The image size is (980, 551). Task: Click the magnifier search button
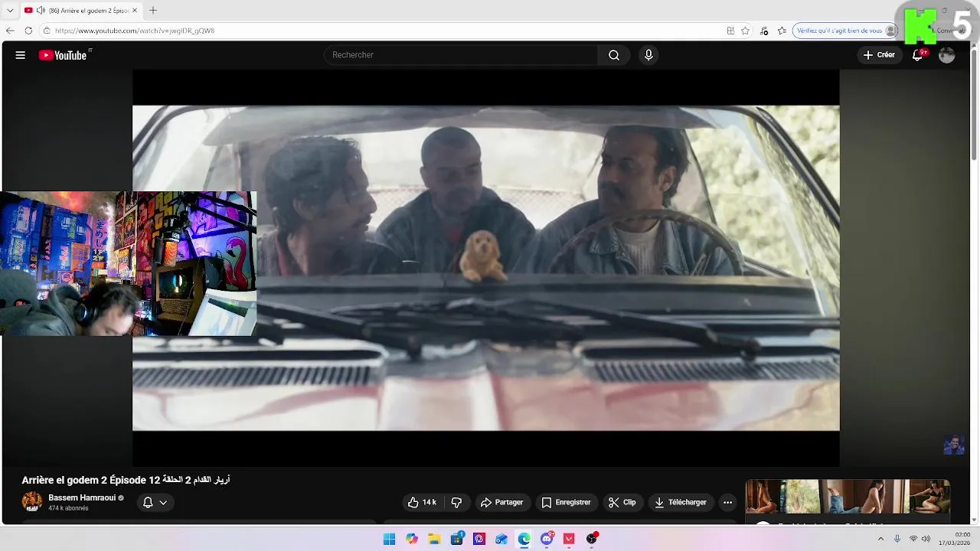[614, 55]
